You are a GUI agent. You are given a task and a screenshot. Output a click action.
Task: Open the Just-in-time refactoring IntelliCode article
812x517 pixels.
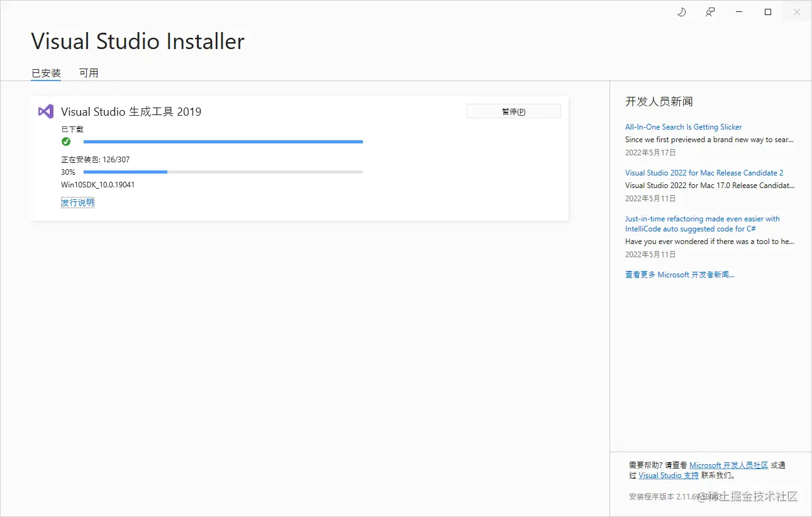[702, 223]
